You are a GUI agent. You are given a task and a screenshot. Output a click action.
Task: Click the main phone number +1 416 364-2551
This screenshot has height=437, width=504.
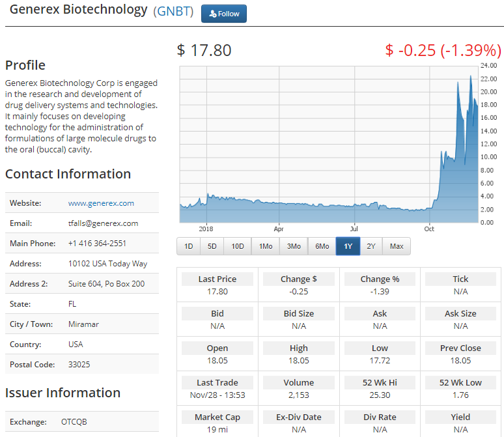pyautogui.click(x=97, y=244)
